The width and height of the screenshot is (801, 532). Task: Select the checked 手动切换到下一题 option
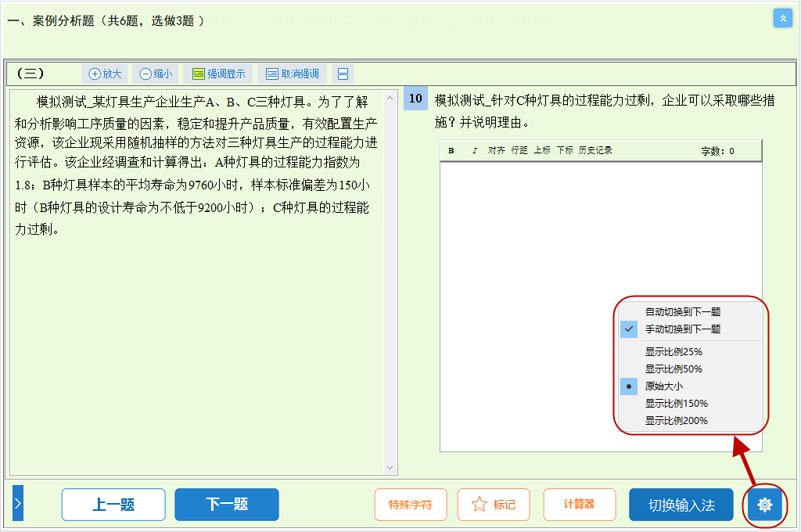[x=682, y=329]
